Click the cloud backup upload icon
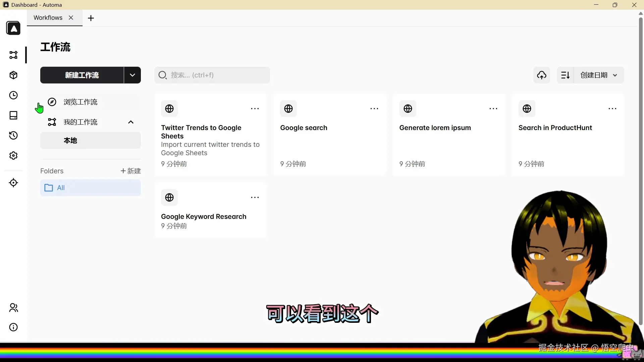This screenshot has height=362, width=644. pos(541,75)
